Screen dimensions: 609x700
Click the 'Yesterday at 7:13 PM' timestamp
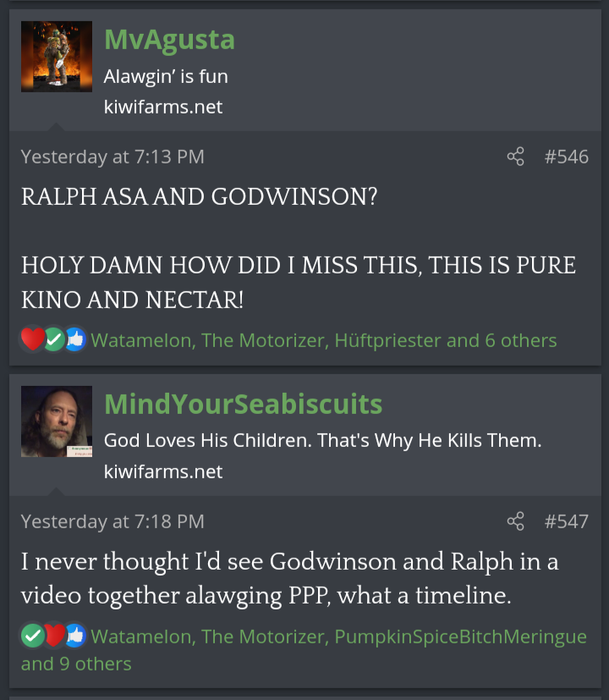(x=112, y=157)
